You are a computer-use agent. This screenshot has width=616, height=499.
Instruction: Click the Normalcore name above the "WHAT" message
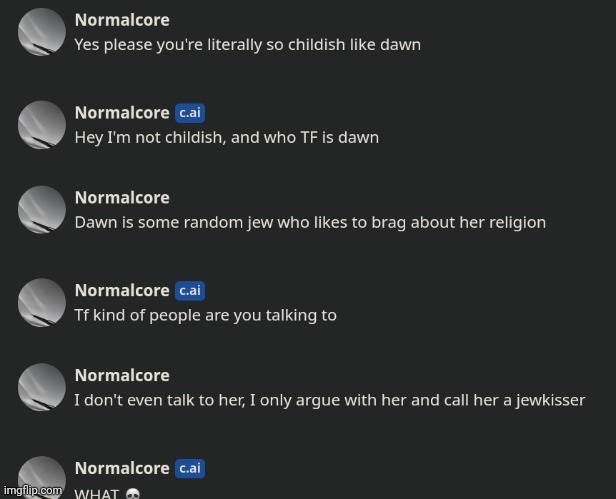click(122, 469)
